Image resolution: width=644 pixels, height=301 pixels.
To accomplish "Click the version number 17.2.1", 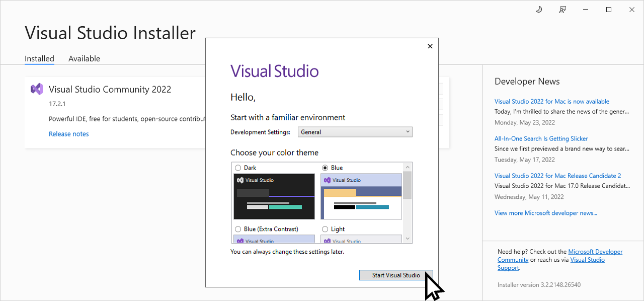I will tap(57, 104).
